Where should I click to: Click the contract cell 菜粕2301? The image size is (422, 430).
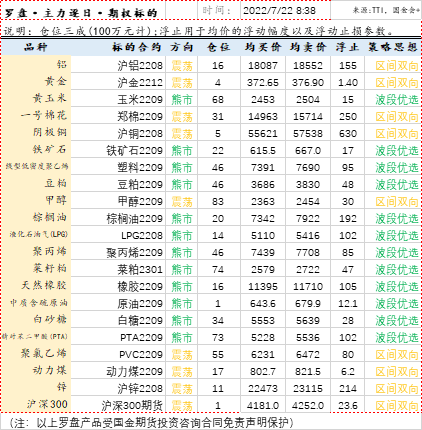pyautogui.click(x=140, y=270)
